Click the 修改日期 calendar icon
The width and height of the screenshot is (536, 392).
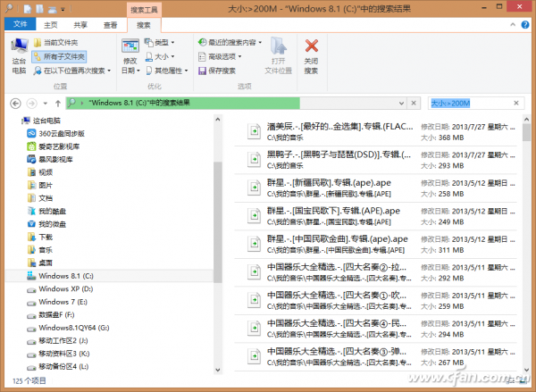pyautogui.click(x=130, y=46)
